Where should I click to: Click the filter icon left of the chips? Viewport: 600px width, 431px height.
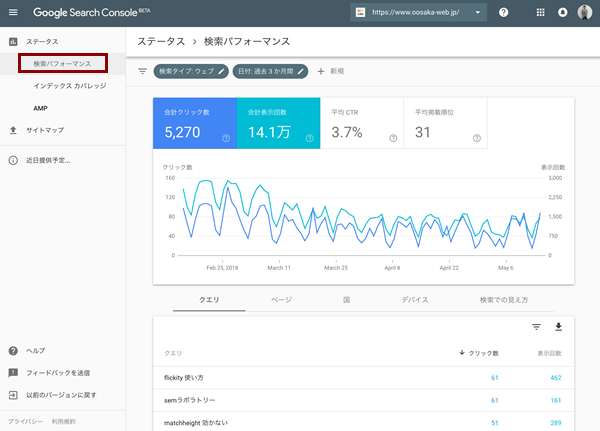(x=142, y=71)
